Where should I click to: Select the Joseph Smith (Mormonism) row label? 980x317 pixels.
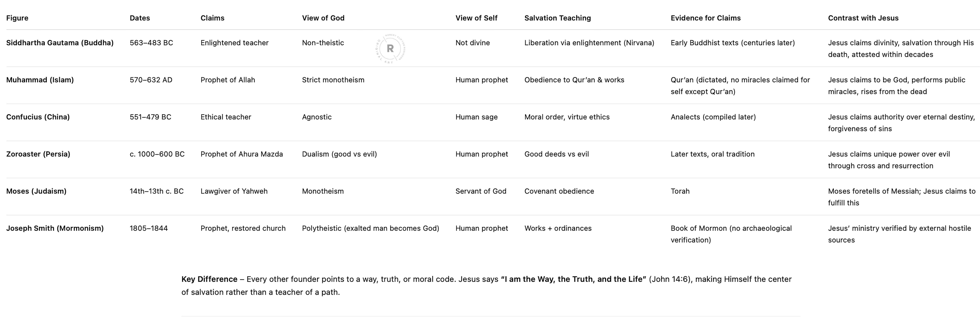point(55,228)
